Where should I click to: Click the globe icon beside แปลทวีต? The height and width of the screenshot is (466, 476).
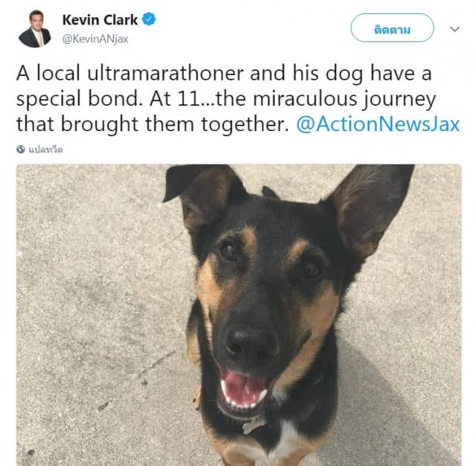point(21,149)
